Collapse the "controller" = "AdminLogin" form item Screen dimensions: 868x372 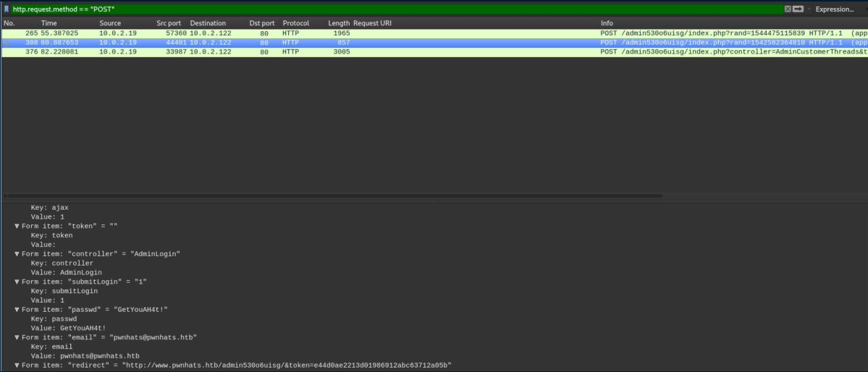tap(17, 254)
